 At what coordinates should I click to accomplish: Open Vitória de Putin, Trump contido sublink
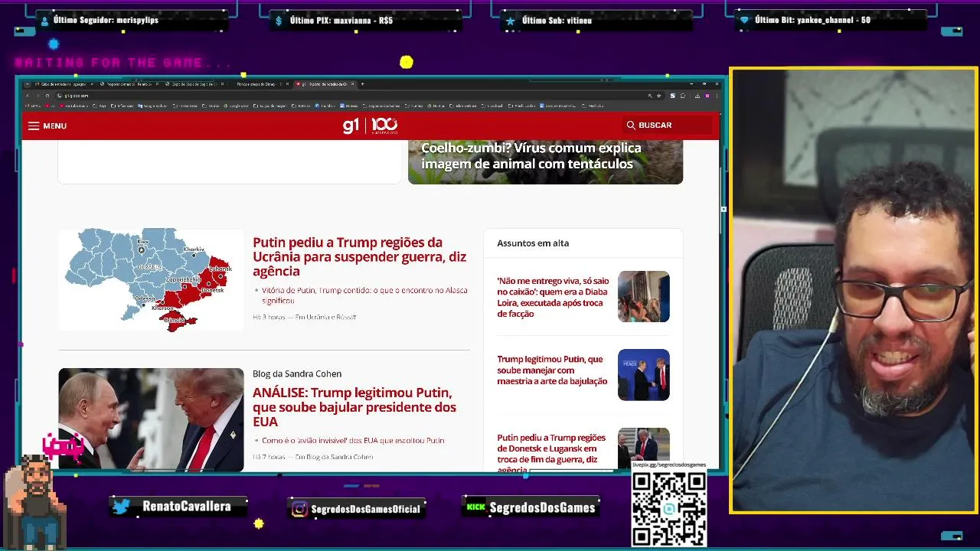(364, 295)
